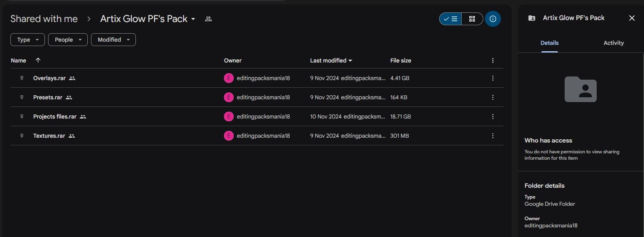
Task: Switch to the Activity tab
Action: 614,43
